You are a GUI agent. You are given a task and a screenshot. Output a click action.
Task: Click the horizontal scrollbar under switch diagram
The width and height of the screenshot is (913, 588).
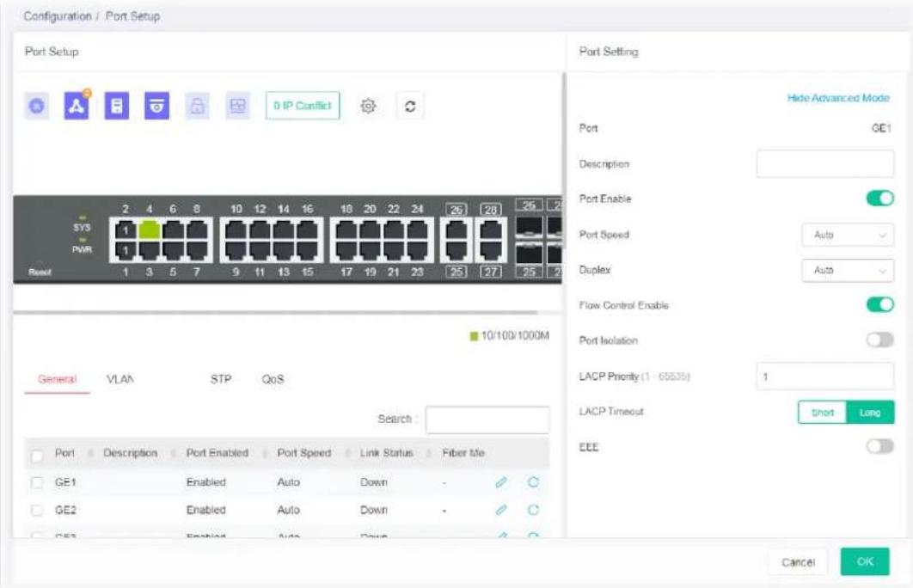(x=275, y=313)
